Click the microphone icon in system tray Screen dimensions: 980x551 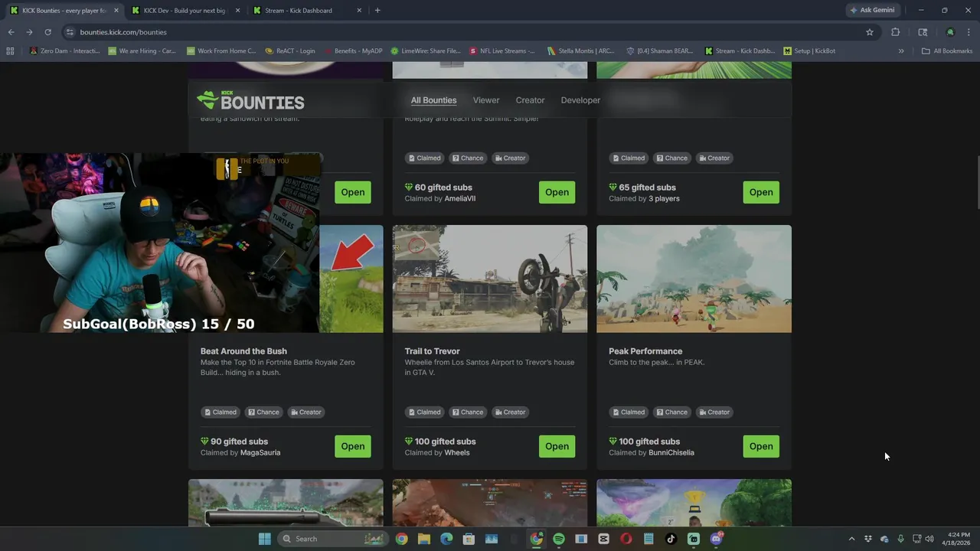[900, 539]
